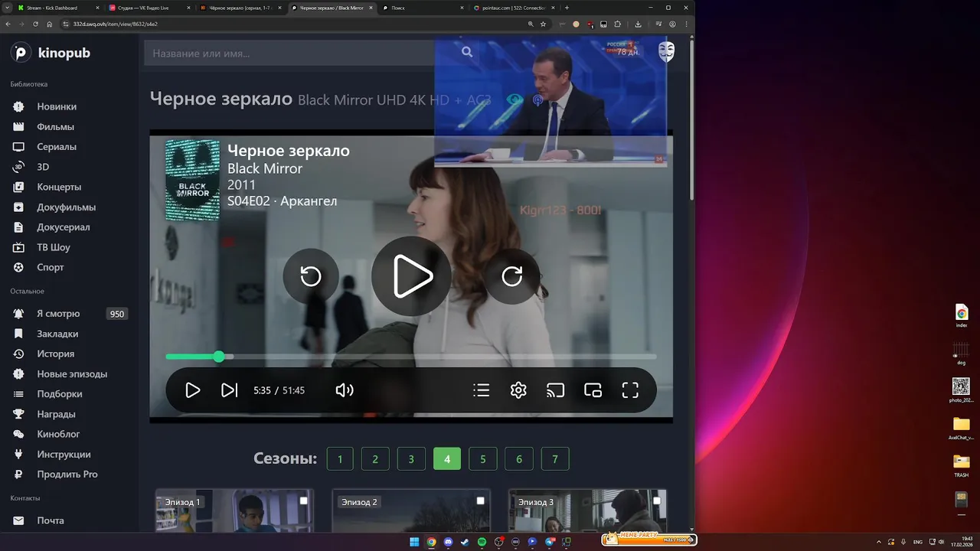Screen dimensions: 980x551
Task: Open the Фильмы category in sidebar
Action: tap(55, 126)
